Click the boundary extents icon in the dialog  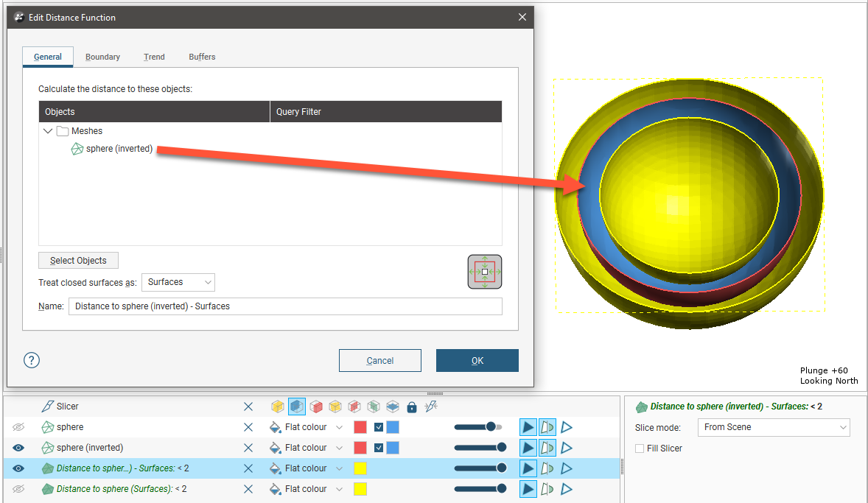(484, 272)
